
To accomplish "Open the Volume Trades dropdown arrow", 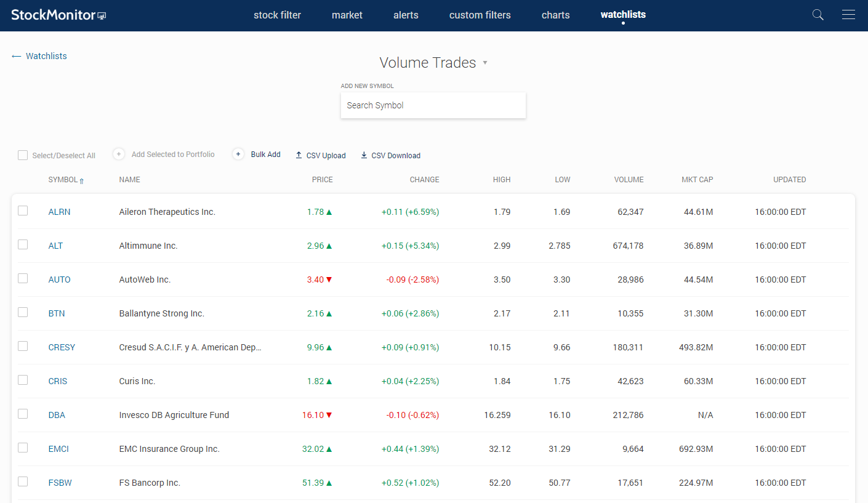I will tap(485, 63).
